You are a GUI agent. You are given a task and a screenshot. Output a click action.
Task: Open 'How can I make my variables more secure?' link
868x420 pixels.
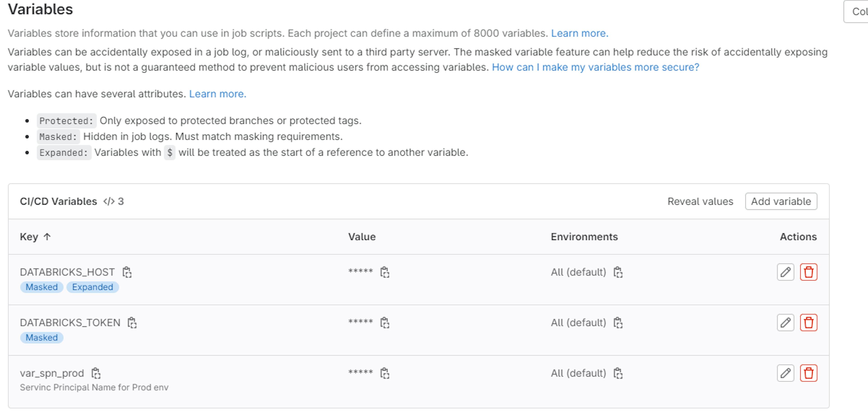point(595,67)
